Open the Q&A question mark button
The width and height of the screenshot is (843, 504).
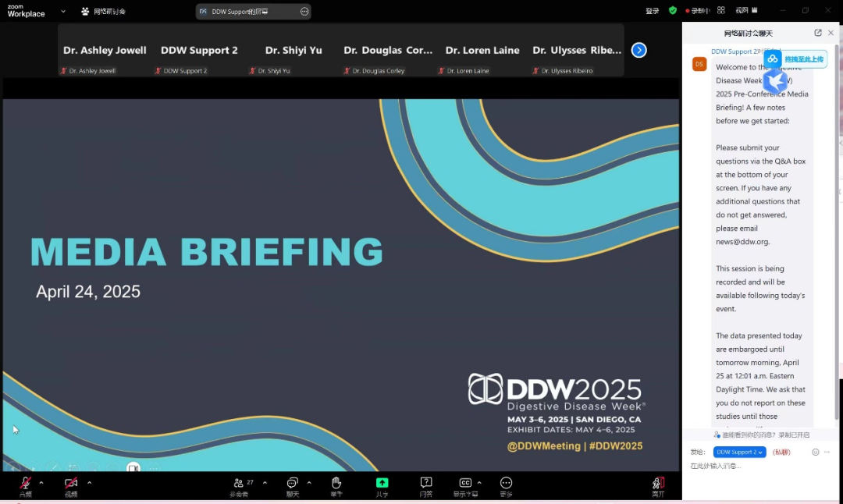tap(426, 486)
